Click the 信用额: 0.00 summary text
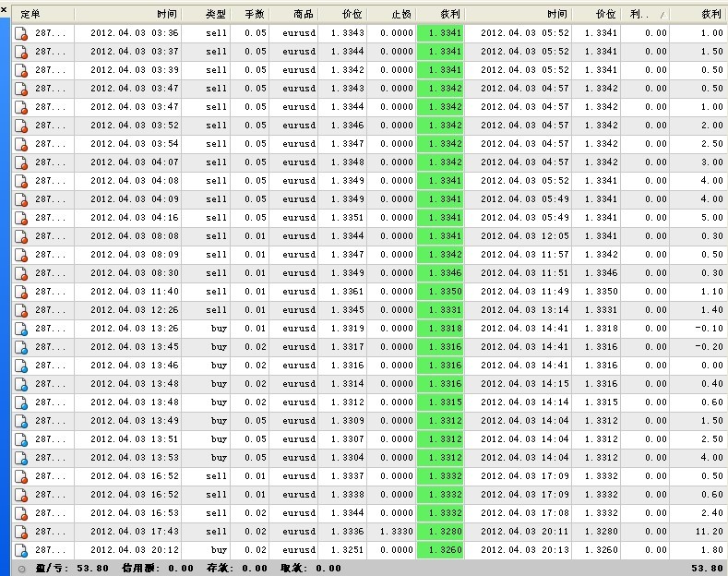The image size is (728, 576). (x=158, y=568)
